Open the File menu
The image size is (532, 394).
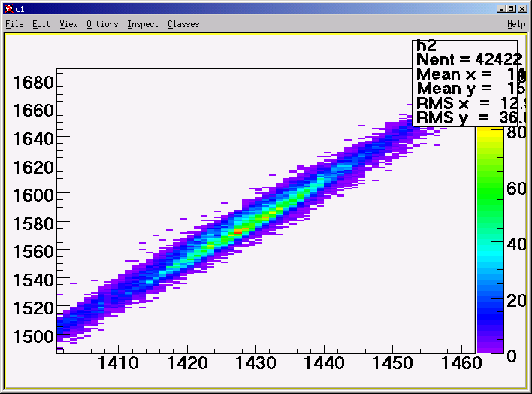pos(14,24)
